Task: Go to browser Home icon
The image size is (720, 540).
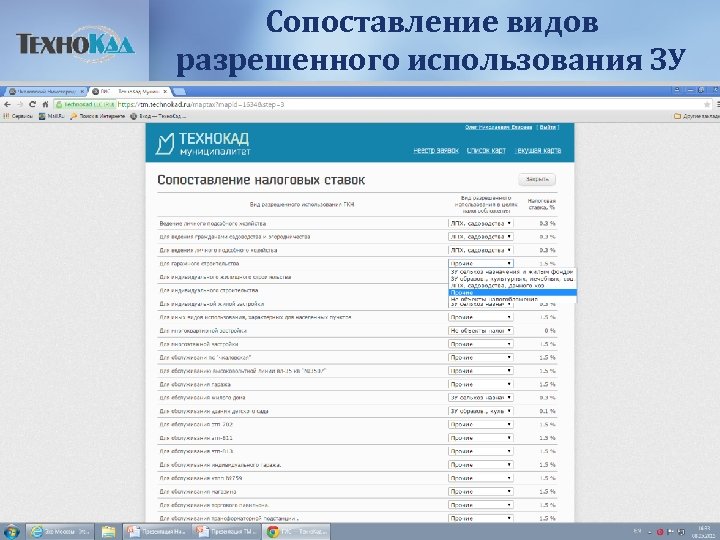Action: (45, 105)
